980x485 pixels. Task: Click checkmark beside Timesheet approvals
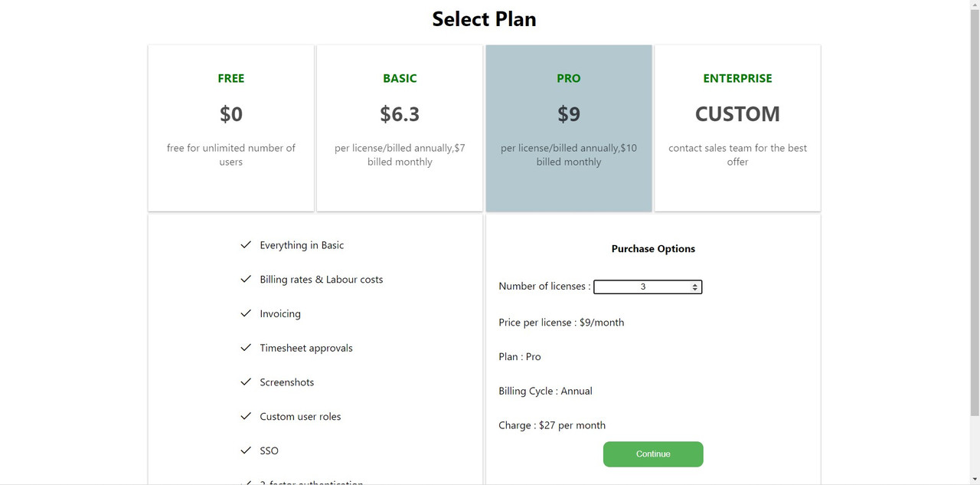pos(246,348)
